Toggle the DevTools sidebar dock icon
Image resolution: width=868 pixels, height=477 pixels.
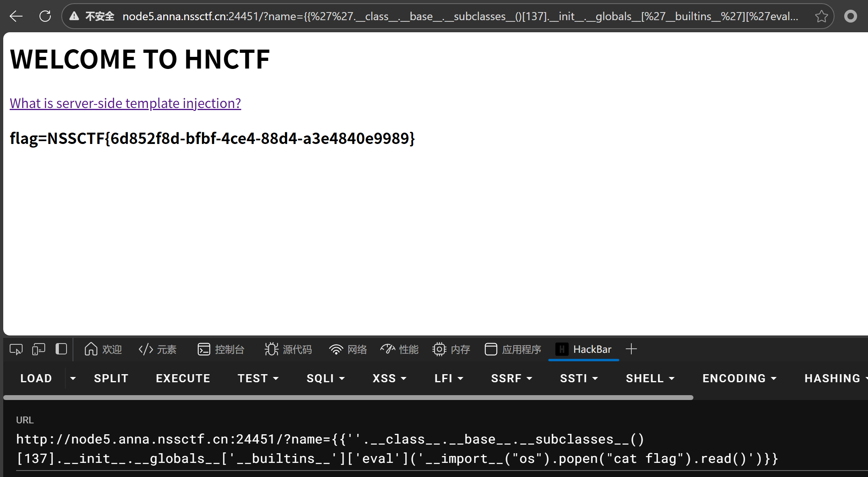[61, 349]
